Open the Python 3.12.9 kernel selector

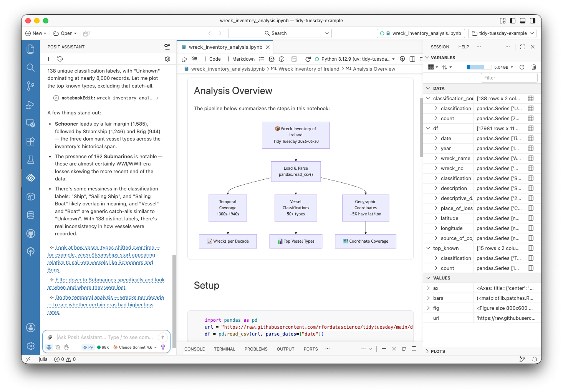(355, 59)
